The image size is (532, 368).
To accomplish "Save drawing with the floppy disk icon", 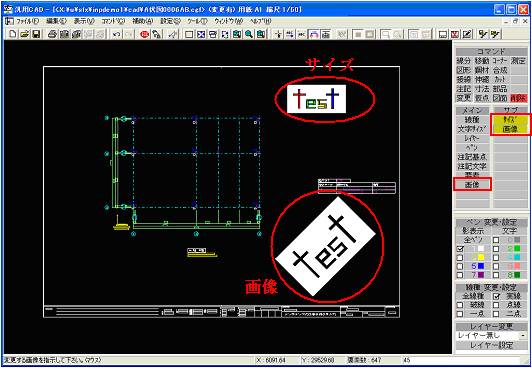I will tap(36, 34).
